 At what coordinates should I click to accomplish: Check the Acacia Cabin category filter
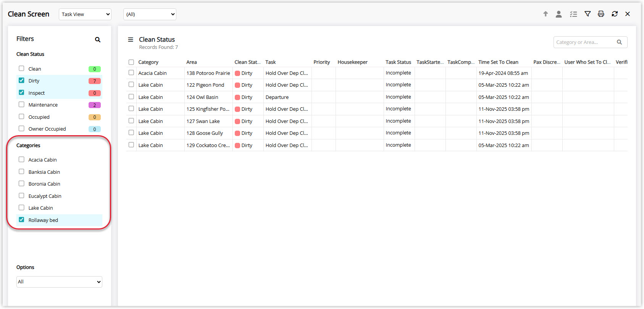[21, 160]
